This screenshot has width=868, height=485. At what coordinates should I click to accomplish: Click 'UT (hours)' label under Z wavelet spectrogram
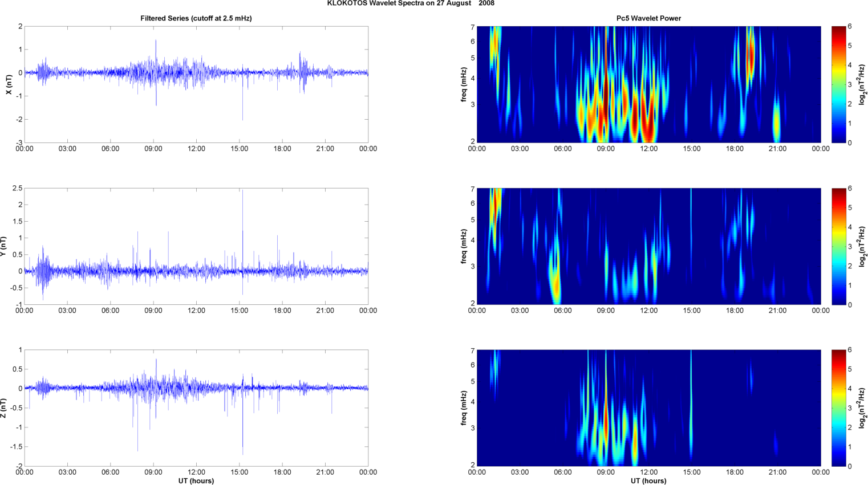pos(648,481)
